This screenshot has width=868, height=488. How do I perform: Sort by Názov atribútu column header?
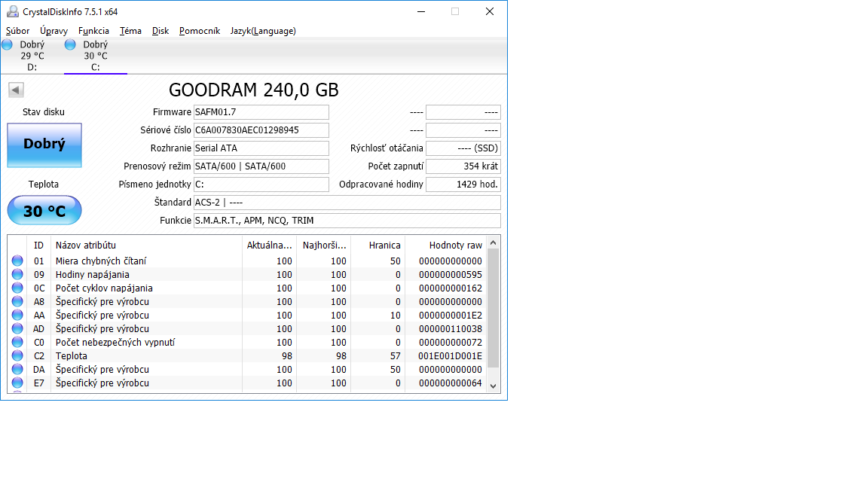[146, 245]
